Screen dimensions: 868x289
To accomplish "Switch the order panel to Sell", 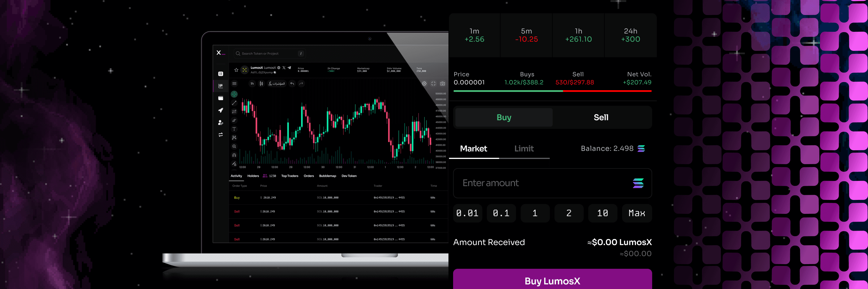I will tap(601, 117).
